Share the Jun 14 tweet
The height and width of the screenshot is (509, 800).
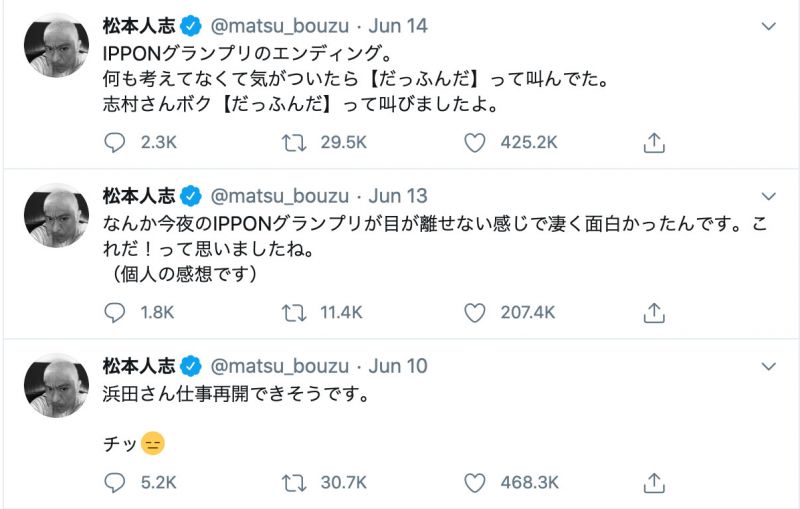click(x=654, y=143)
